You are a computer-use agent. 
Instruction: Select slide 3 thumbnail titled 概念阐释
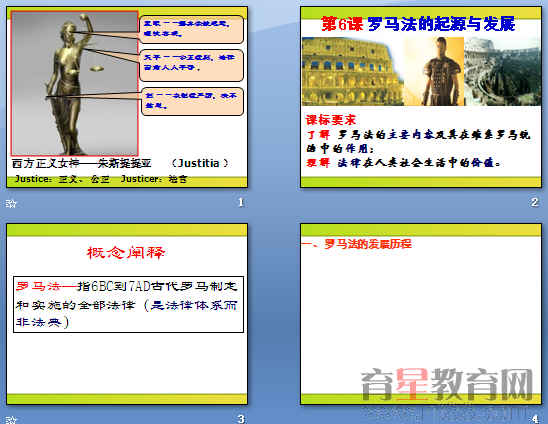click(x=127, y=314)
